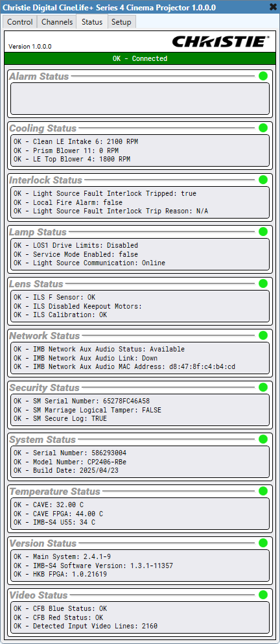Viewport: 280px width, 644px height.
Task: Click the empty Alarm Status message box
Action: pos(140,99)
